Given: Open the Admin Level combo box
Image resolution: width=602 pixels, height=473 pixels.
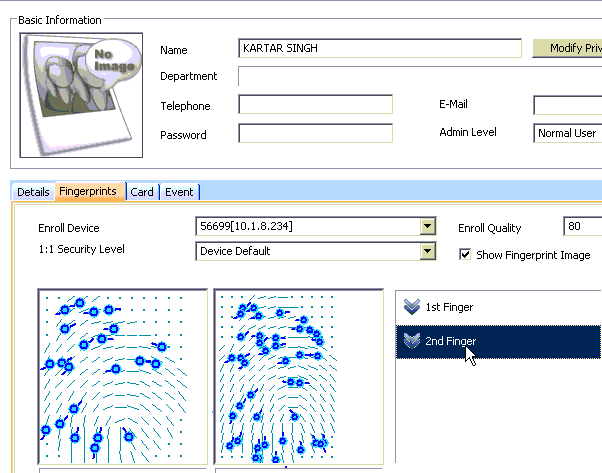Looking at the screenshot, I should (567, 133).
